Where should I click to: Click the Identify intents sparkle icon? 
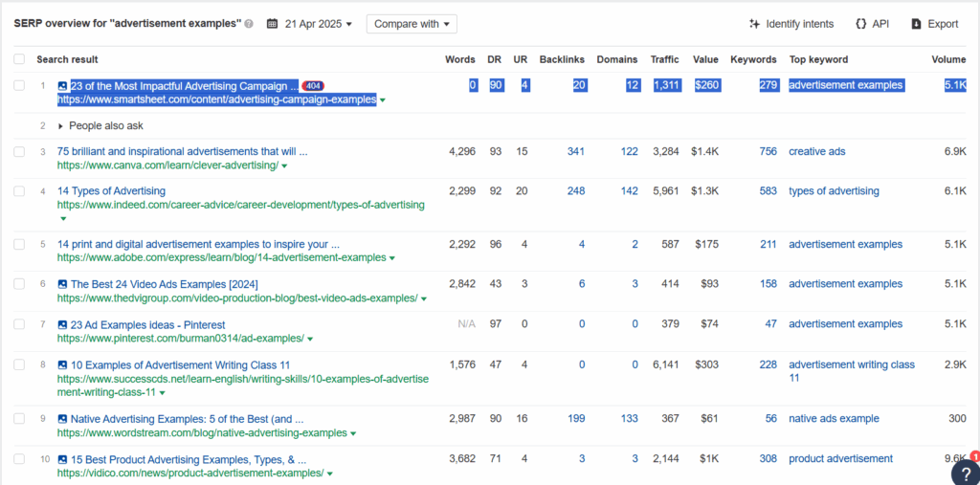(x=754, y=24)
